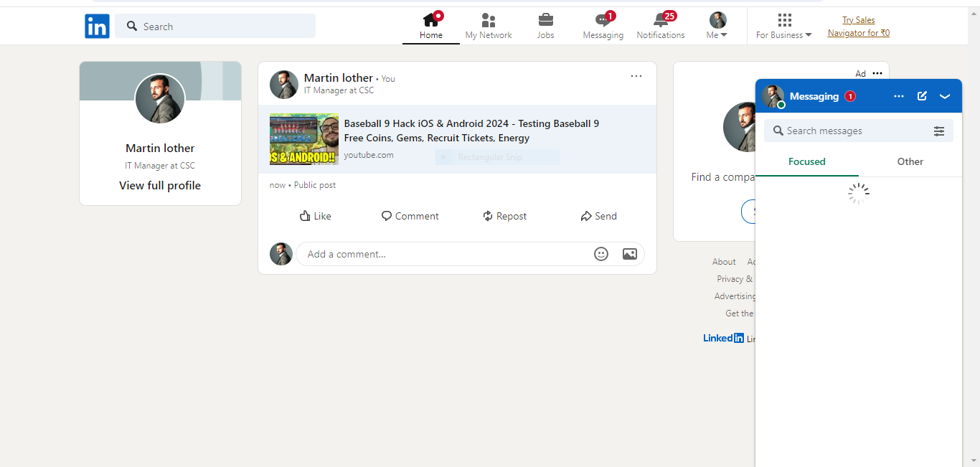Click Martin lother name in sidebar
Image resolution: width=980 pixels, height=467 pixels.
pyautogui.click(x=160, y=148)
